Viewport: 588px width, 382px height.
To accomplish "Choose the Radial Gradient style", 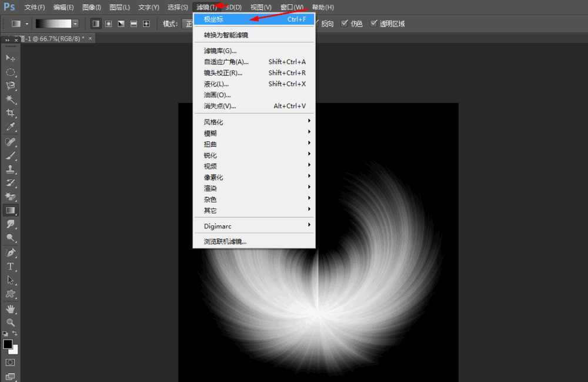I will click(x=108, y=24).
